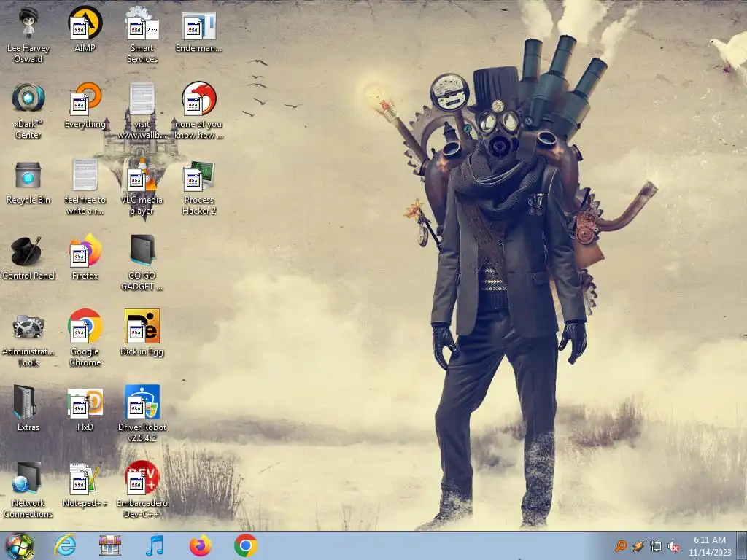Open Network Connections icon

coord(28,489)
